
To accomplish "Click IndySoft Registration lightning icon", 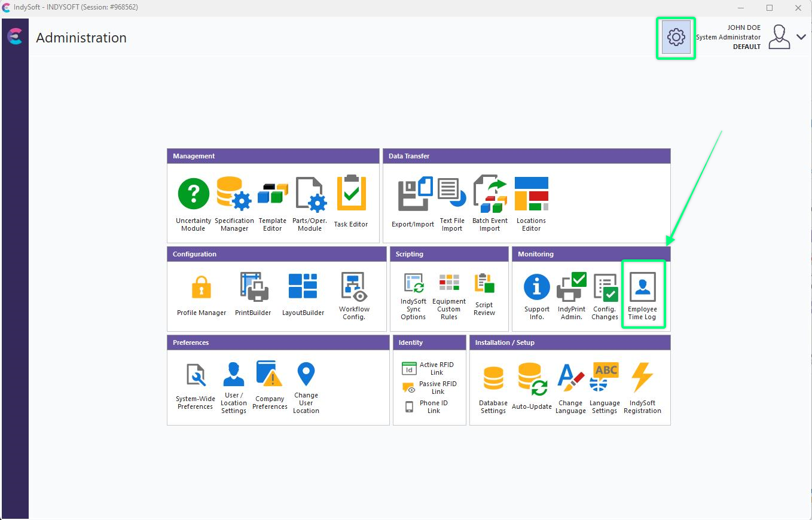I will (x=642, y=378).
